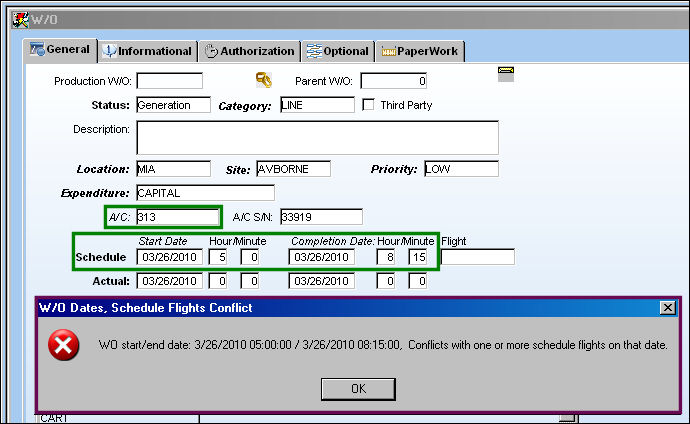Click the Actual completion hour field
This screenshot has height=424, width=690.
(385, 281)
